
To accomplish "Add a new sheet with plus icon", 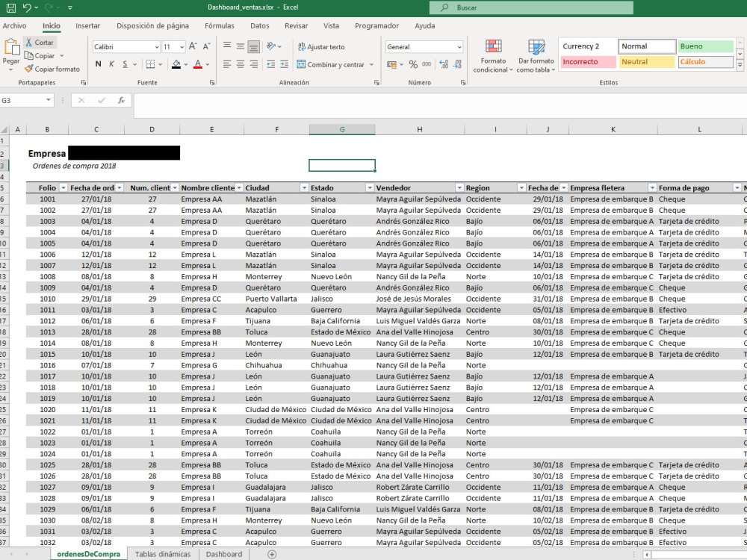I will (272, 554).
